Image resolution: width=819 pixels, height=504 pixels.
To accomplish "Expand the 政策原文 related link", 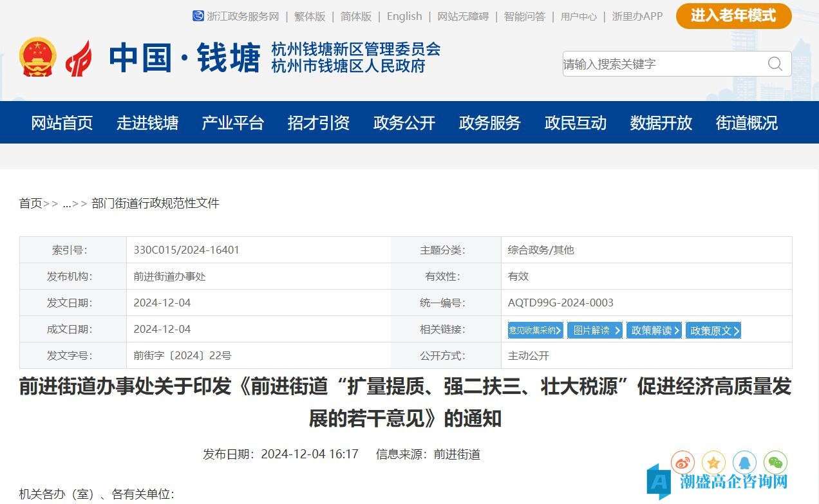I will (713, 330).
